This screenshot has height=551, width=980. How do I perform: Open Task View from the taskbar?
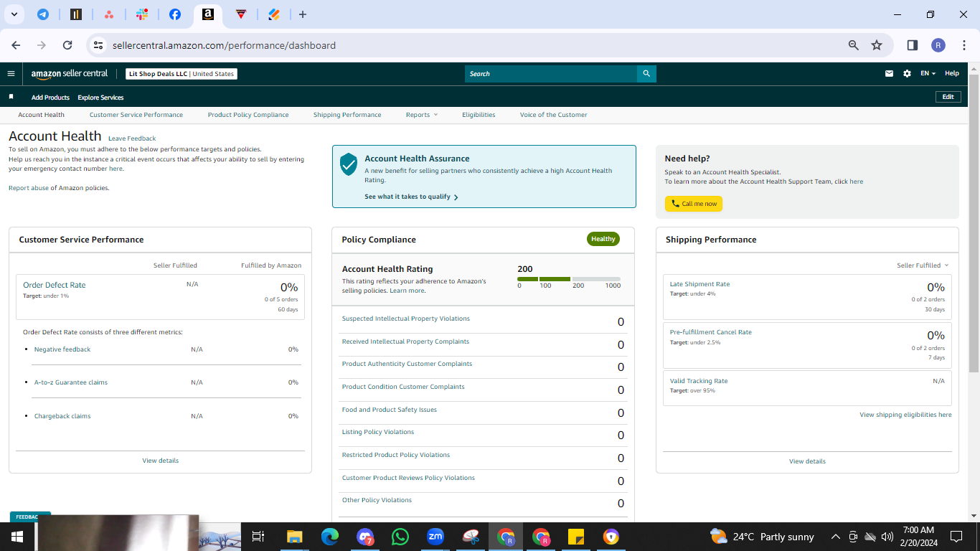click(259, 537)
